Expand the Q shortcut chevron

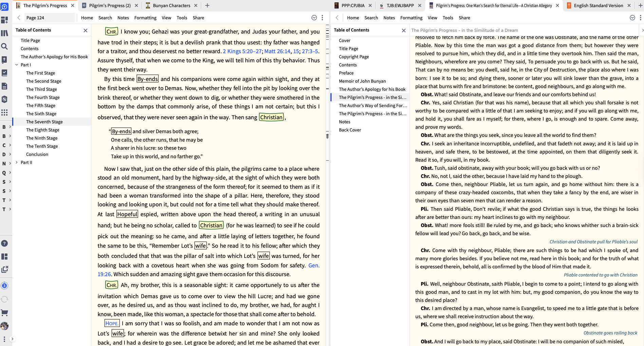10,172
